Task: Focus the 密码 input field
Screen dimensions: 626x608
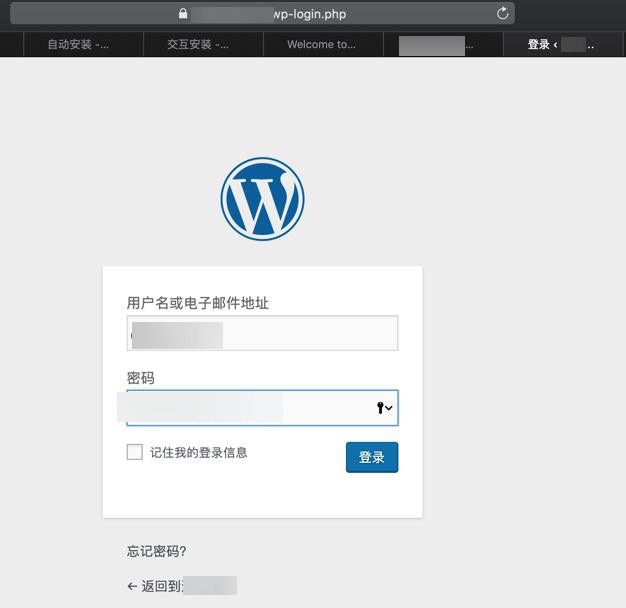Action: [262, 408]
